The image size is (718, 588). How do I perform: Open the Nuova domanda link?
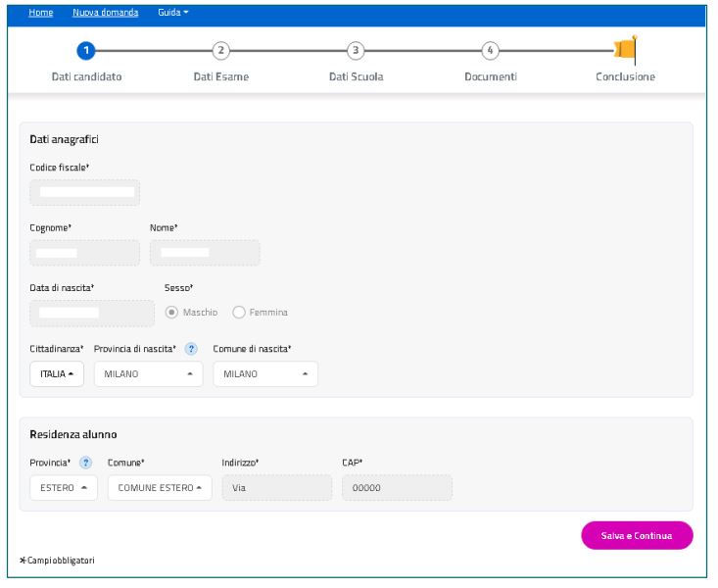106,13
